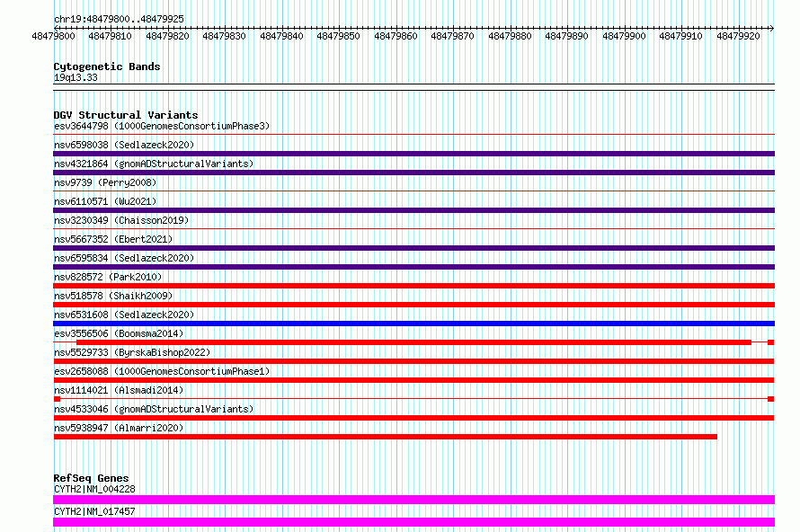Click ruler position 48479890
This screenshot has width=800, height=532.
567,36
